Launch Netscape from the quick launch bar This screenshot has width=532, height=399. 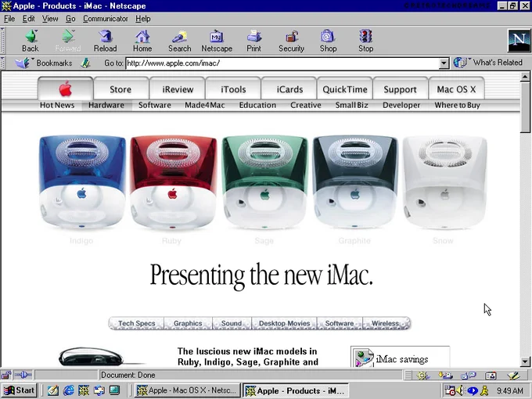[84, 390]
